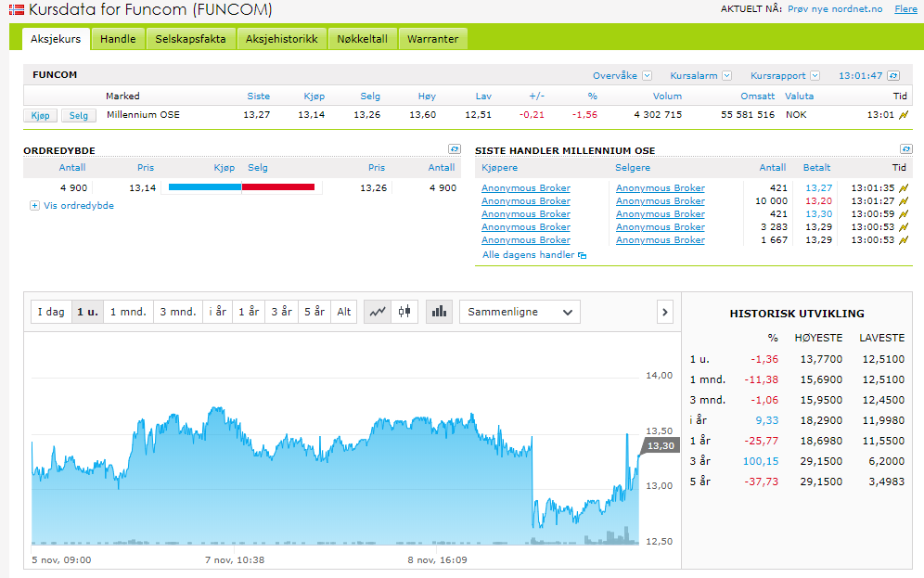Image resolution: width=924 pixels, height=578 pixels.
Task: Open the Handle tab
Action: pos(118,39)
